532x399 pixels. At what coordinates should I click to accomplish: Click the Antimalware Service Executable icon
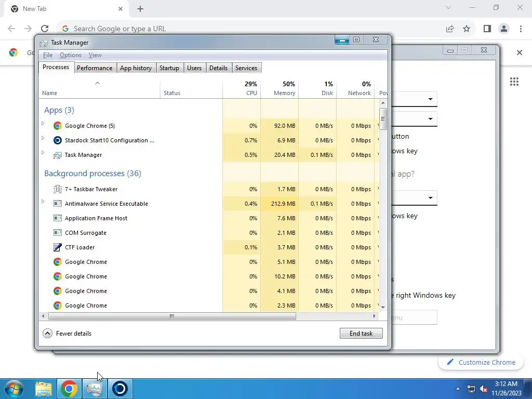tap(57, 204)
